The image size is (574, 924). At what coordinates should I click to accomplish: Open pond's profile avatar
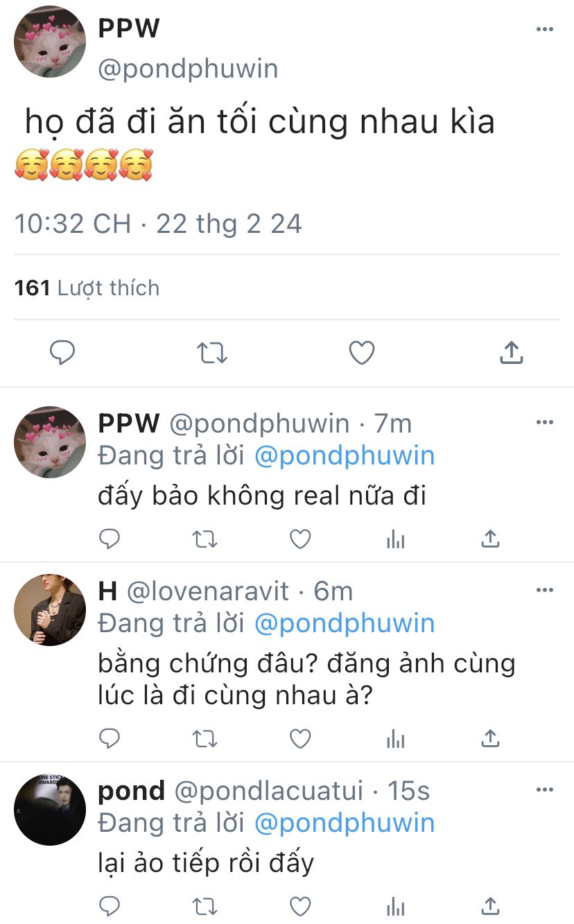pyautogui.click(x=50, y=809)
